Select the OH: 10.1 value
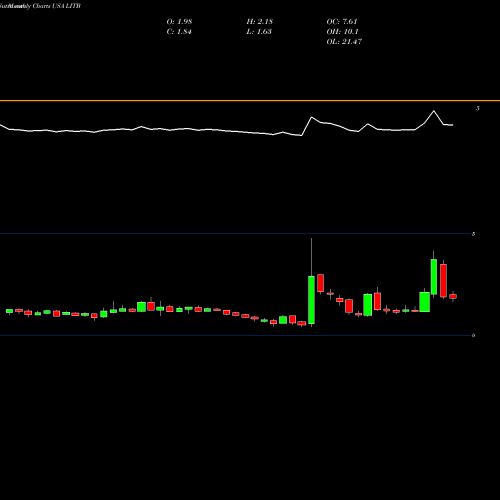This screenshot has width=500, height=500. click(x=342, y=32)
